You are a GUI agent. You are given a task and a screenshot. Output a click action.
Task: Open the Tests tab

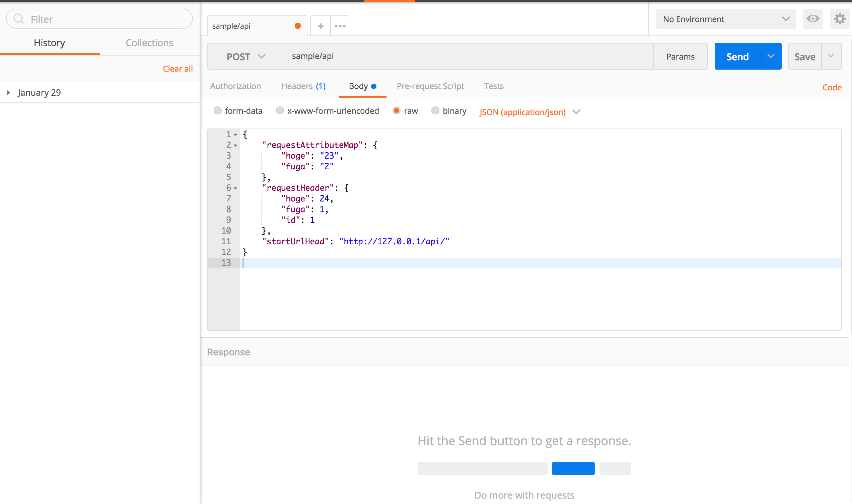(494, 86)
